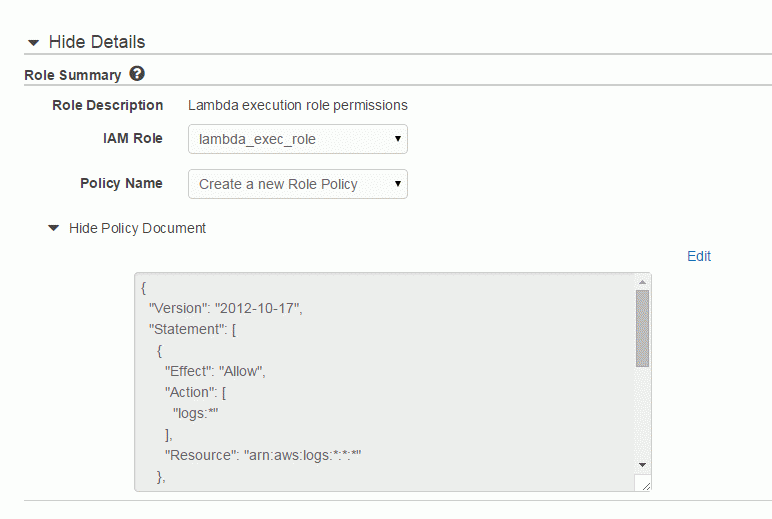Open the IAM Role lambda_exec_role dropdown

pyautogui.click(x=297, y=139)
